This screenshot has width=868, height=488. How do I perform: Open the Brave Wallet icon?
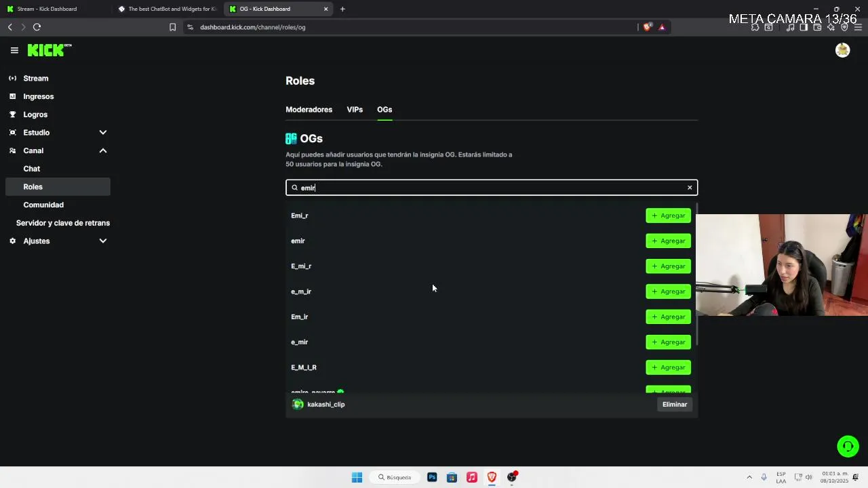(817, 27)
